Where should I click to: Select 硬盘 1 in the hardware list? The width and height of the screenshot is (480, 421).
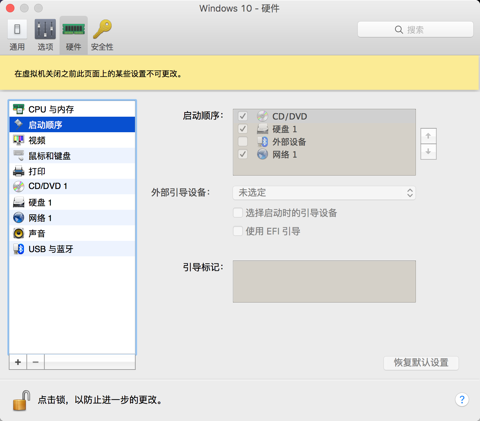(x=72, y=202)
